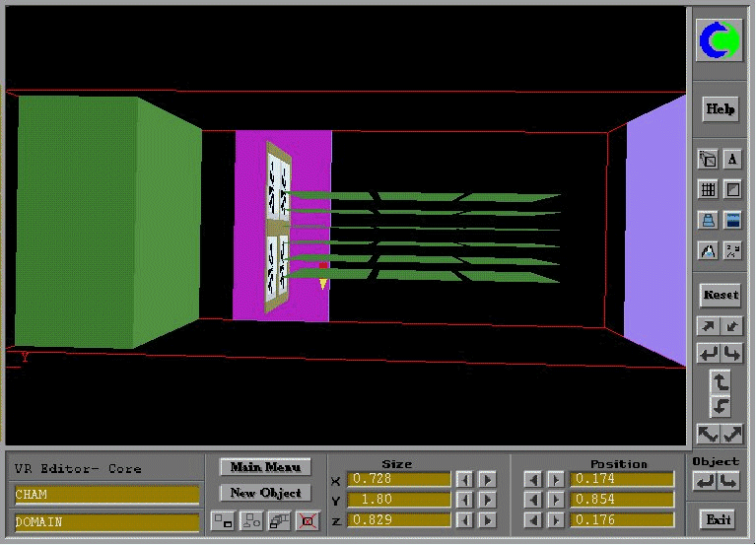Viewport: 756px width, 545px height.
Task: Select the DOMAIN name field
Action: click(x=106, y=521)
